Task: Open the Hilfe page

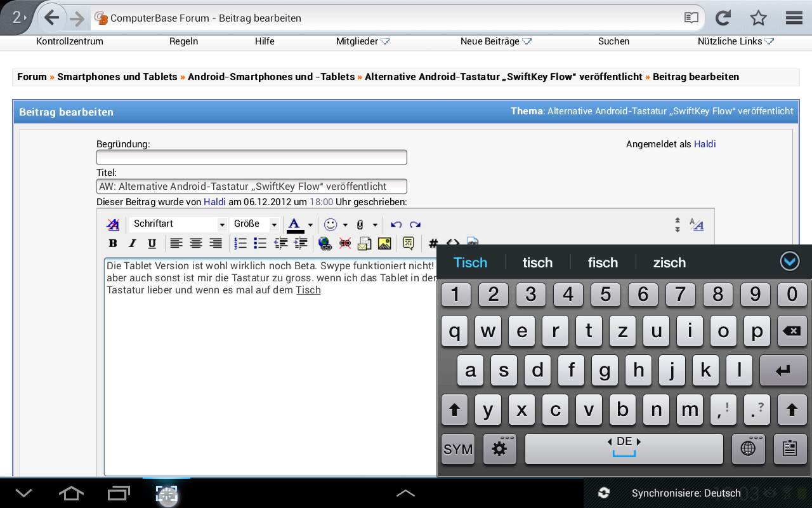Action: pyautogui.click(x=265, y=41)
